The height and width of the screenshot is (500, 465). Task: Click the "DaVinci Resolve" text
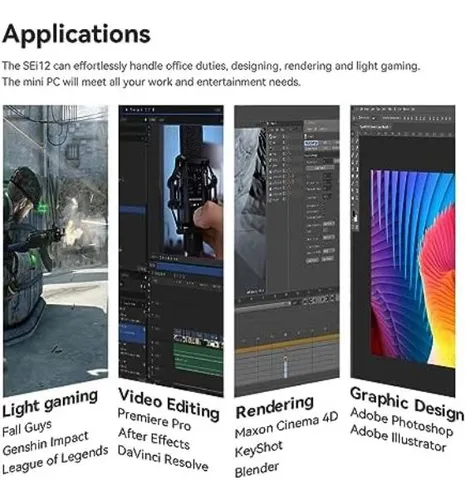[x=163, y=458]
